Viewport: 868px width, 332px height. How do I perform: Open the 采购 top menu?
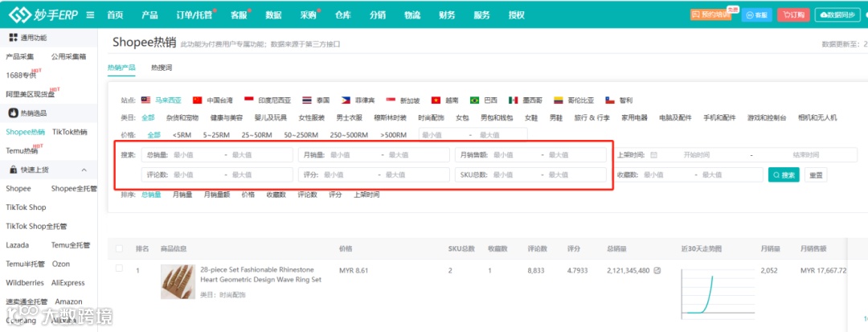tap(308, 15)
